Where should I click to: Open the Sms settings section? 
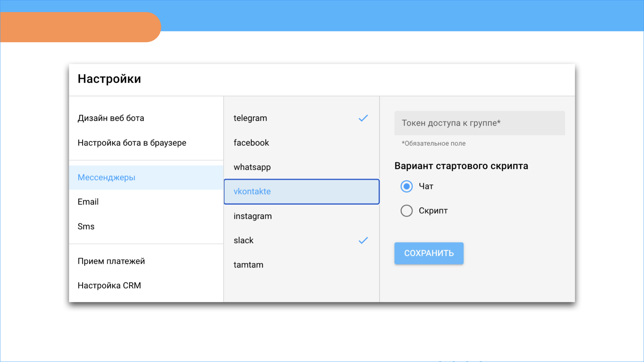(x=86, y=227)
